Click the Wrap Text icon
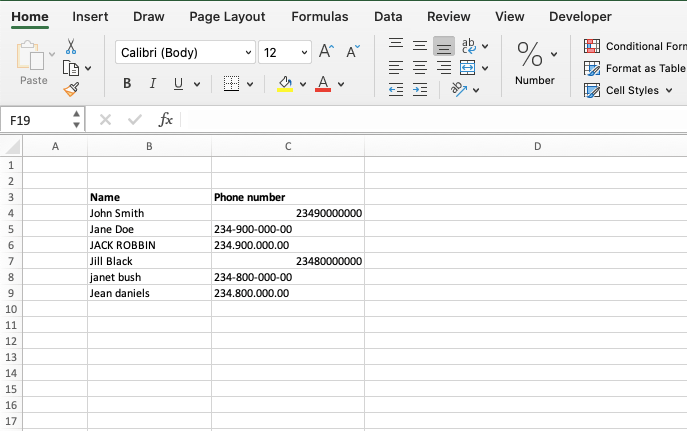This screenshot has width=687, height=431. [468, 46]
